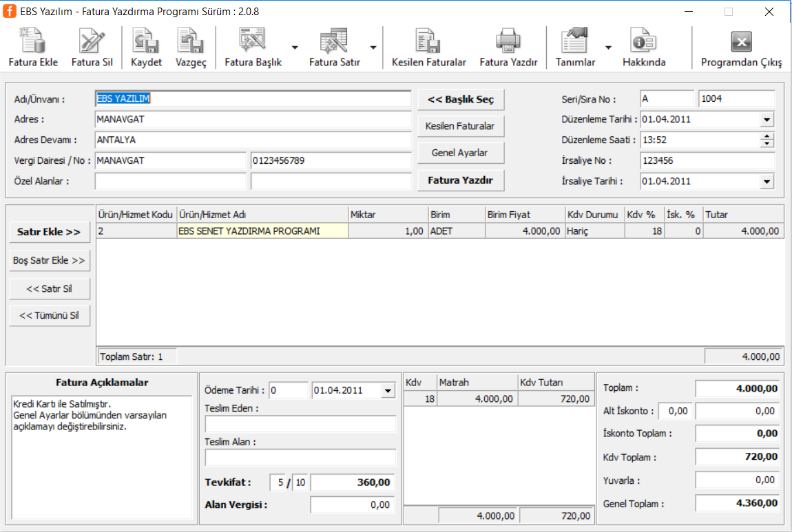Screen dimensions: 792x532
Task: Click the Adres Devamı field with ANTALYA
Action: coord(253,140)
